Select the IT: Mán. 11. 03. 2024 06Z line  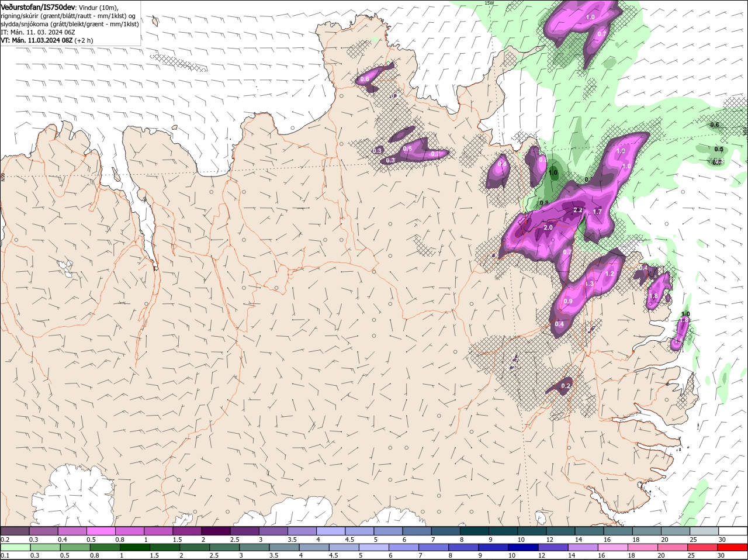tap(38, 32)
